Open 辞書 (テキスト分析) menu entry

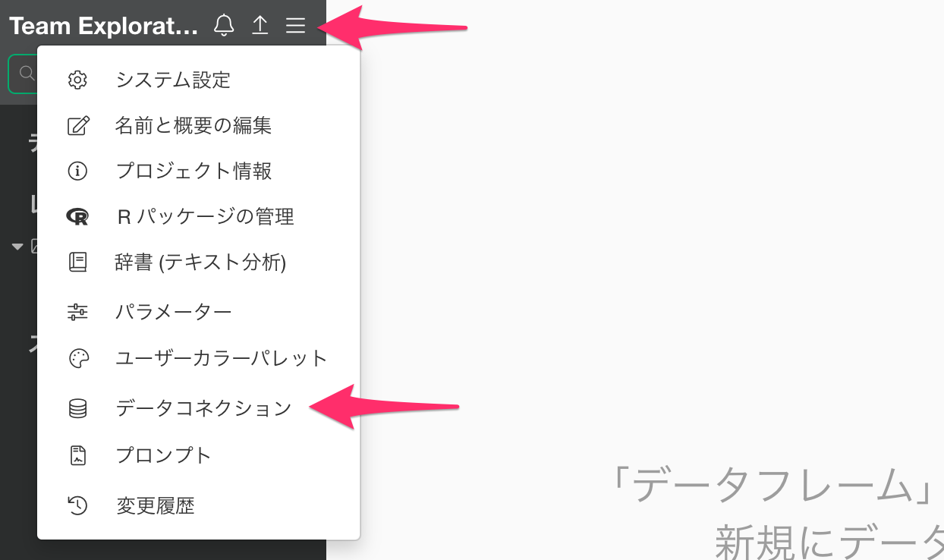199,263
